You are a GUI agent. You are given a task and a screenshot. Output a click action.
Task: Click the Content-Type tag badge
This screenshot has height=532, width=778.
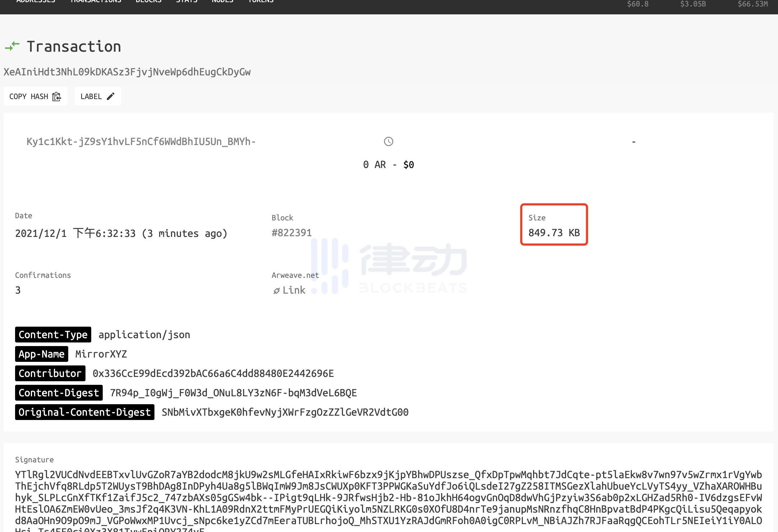pos(53,335)
